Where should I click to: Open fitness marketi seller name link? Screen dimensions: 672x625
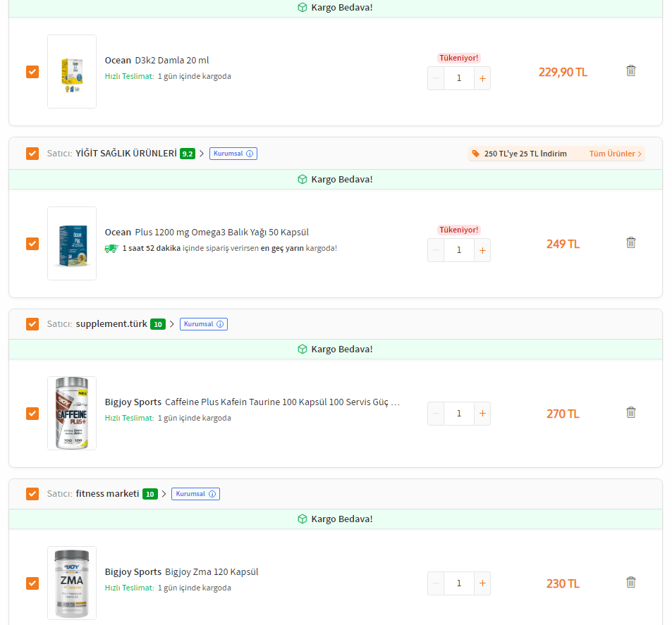(x=108, y=494)
